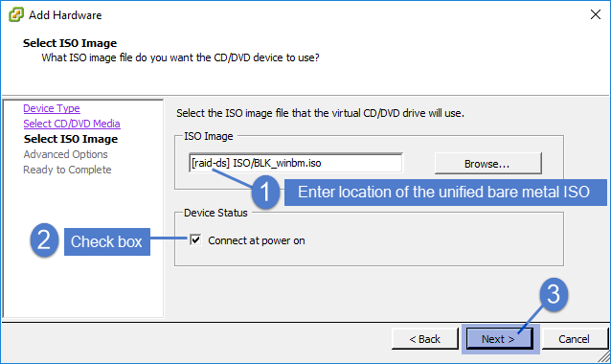Click the numbered circle 2 callout marker

pos(44,240)
